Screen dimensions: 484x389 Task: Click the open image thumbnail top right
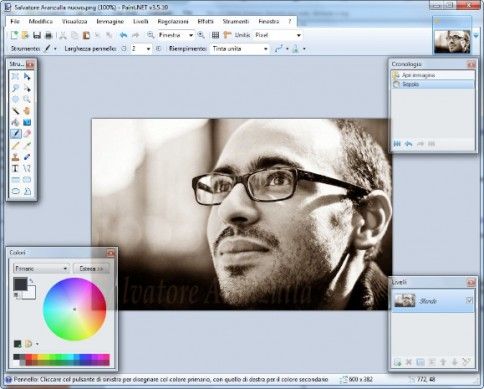click(x=452, y=42)
